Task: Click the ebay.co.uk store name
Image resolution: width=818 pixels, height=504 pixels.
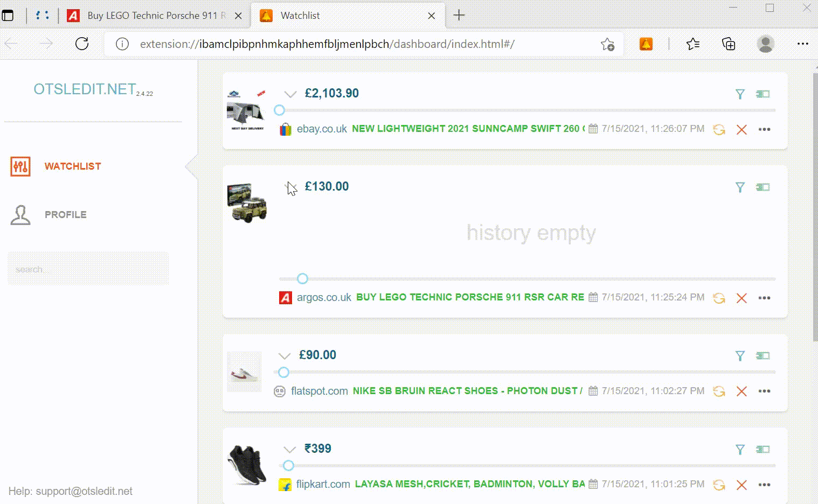Action: (x=322, y=129)
